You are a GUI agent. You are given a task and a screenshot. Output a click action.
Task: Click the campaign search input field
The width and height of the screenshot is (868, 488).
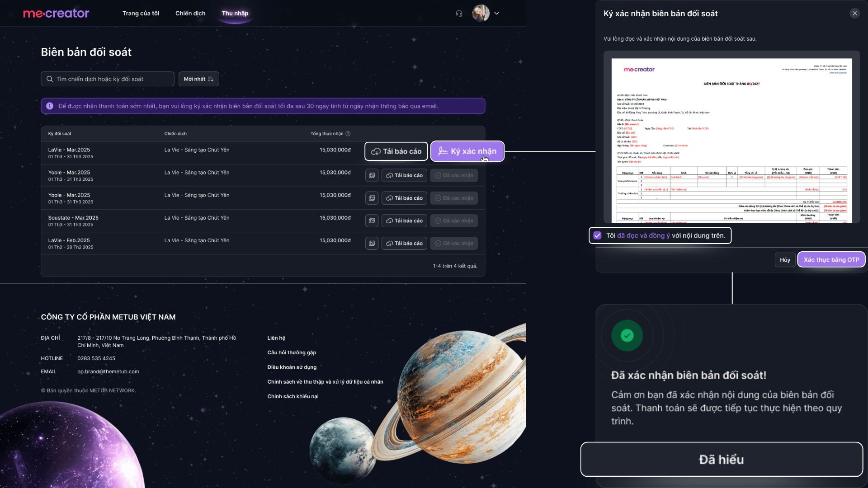click(113, 79)
